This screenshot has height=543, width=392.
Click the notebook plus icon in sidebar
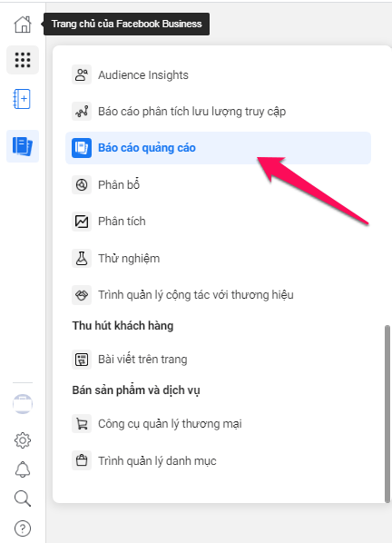pyautogui.click(x=22, y=99)
